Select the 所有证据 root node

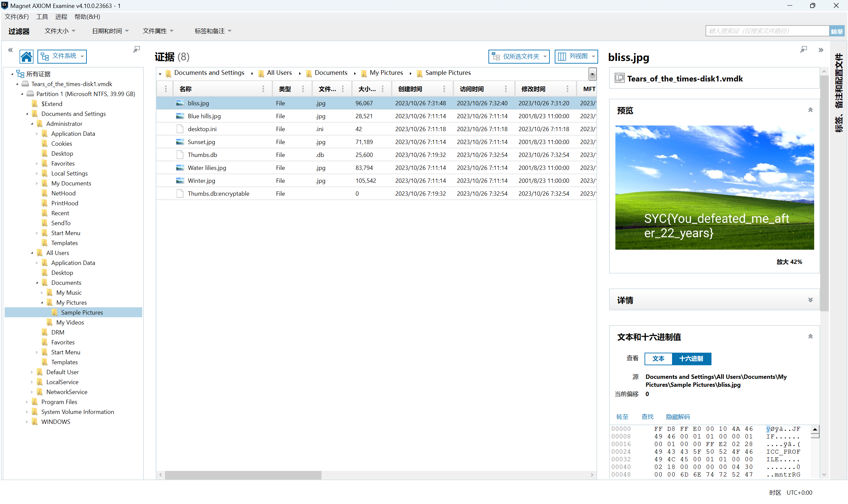(x=34, y=74)
